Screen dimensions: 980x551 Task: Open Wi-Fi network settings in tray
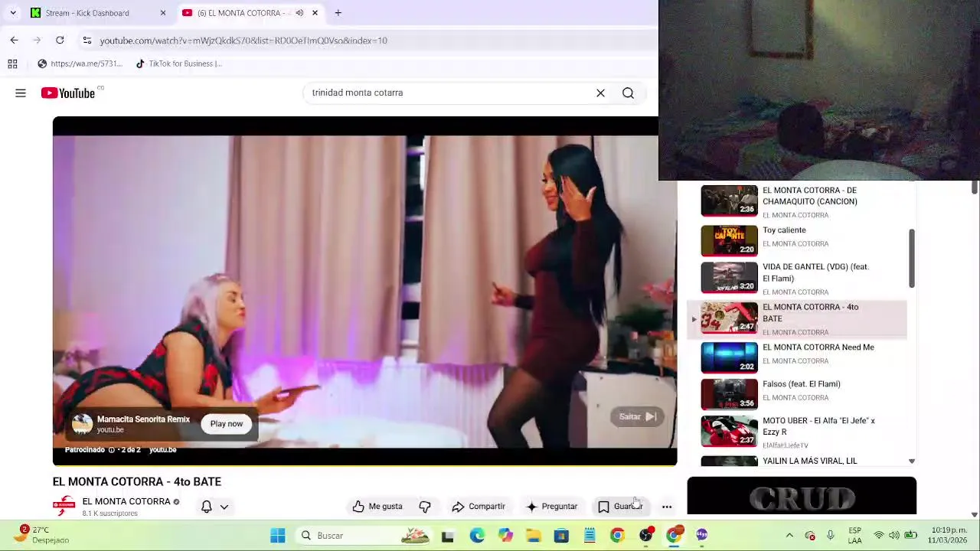(x=879, y=536)
